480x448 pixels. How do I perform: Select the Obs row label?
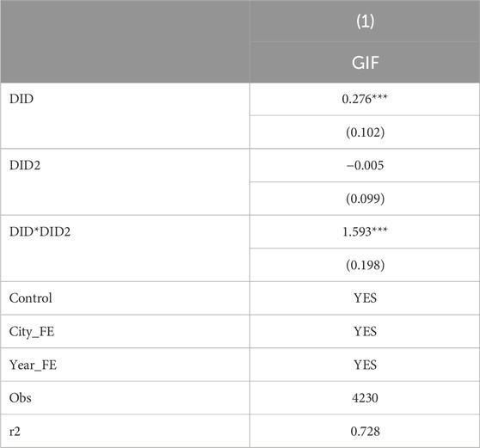click(20, 398)
